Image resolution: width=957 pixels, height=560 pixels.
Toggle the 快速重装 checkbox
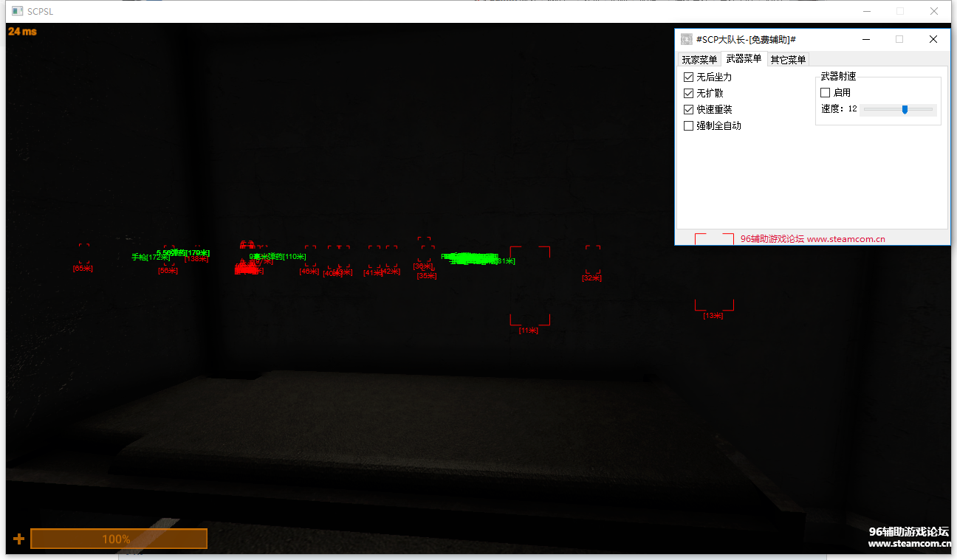coord(688,110)
